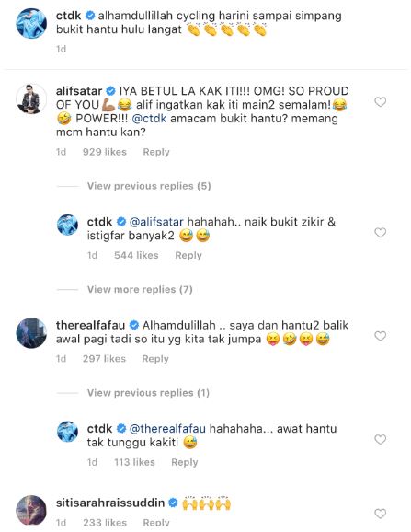
Task: Tap the heart next to therealfafau's comment
Action: (380, 336)
